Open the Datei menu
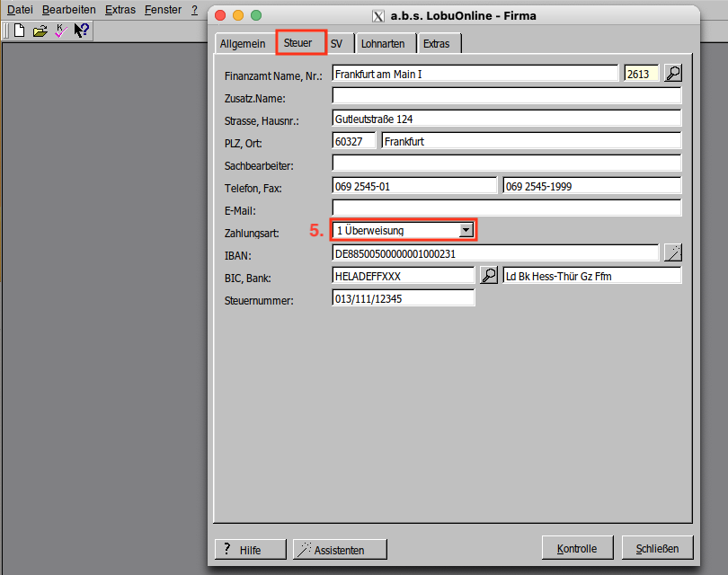 20,10
